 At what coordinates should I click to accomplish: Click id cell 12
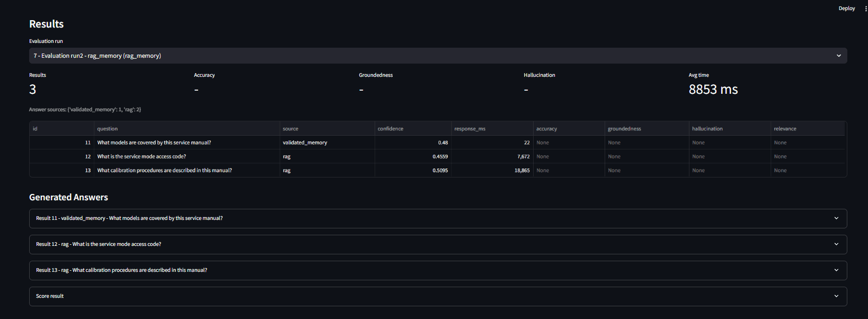click(x=61, y=156)
